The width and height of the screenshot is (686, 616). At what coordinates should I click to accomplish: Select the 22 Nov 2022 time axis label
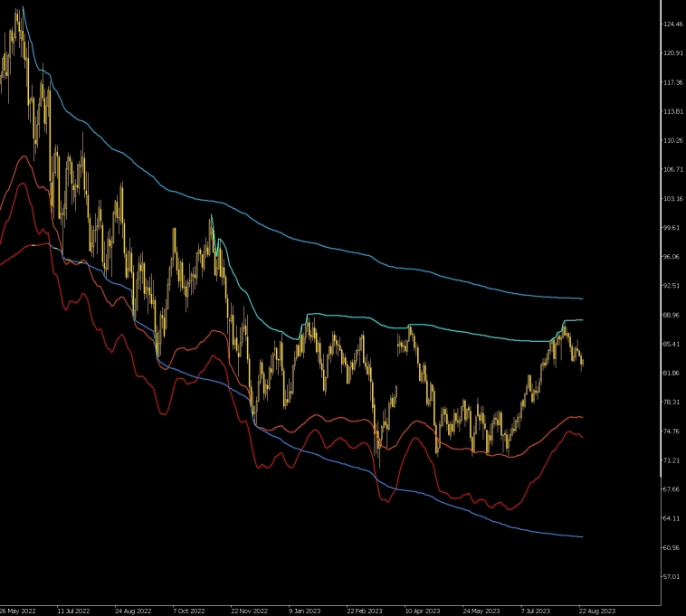pos(249,611)
